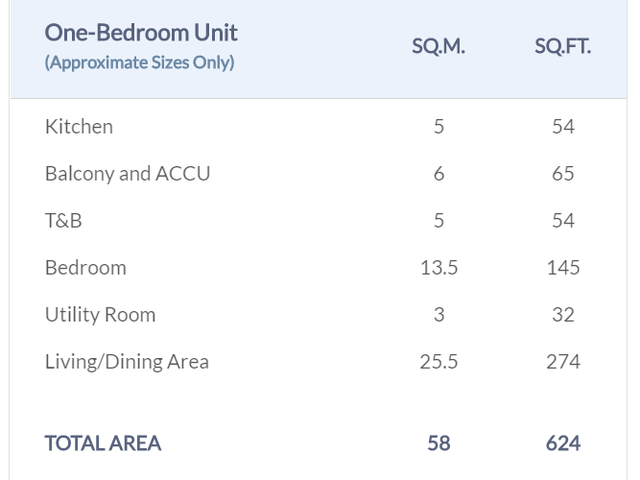Image resolution: width=640 pixels, height=480 pixels.
Task: Click Balcony square meter value 6
Action: click(x=439, y=173)
